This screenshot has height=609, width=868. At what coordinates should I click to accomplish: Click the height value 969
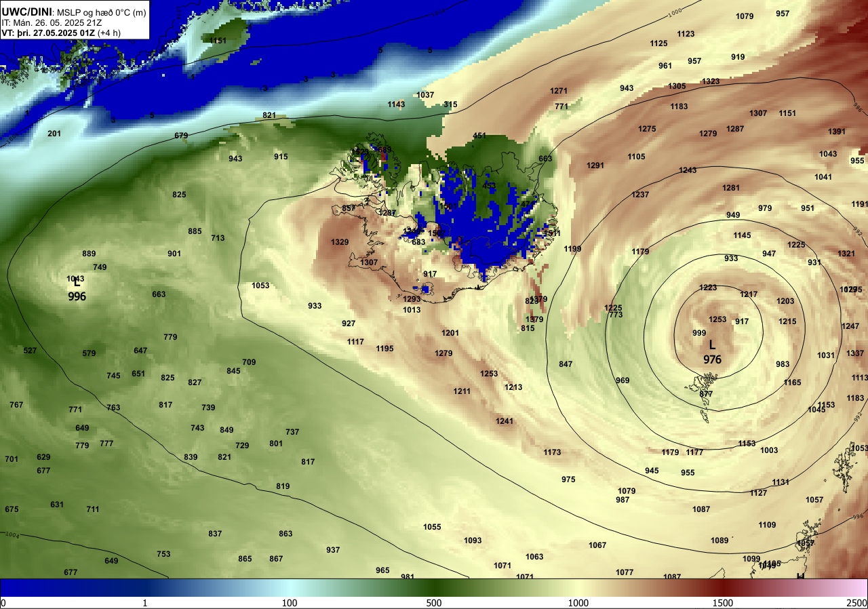click(x=623, y=380)
